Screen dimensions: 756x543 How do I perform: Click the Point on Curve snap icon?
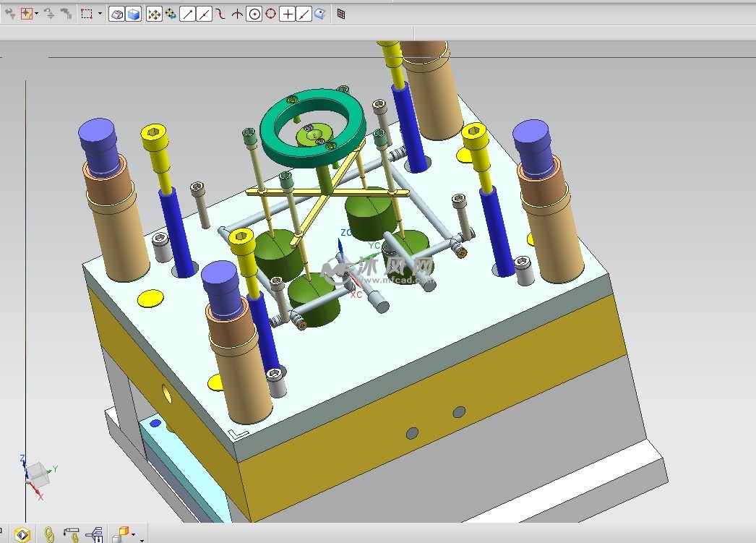coord(304,14)
